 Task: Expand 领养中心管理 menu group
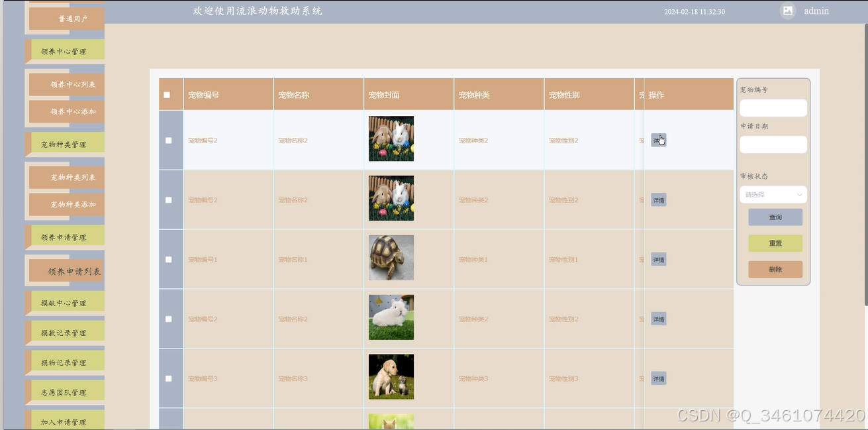point(64,51)
